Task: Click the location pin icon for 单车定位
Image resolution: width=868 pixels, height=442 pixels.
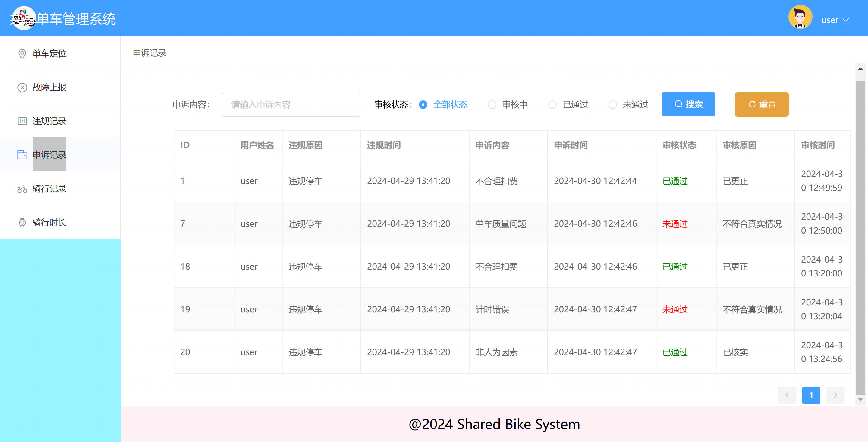Action: tap(22, 54)
